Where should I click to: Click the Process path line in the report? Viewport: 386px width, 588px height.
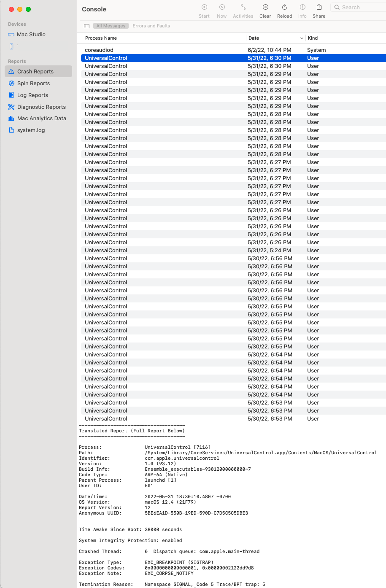tap(228, 453)
